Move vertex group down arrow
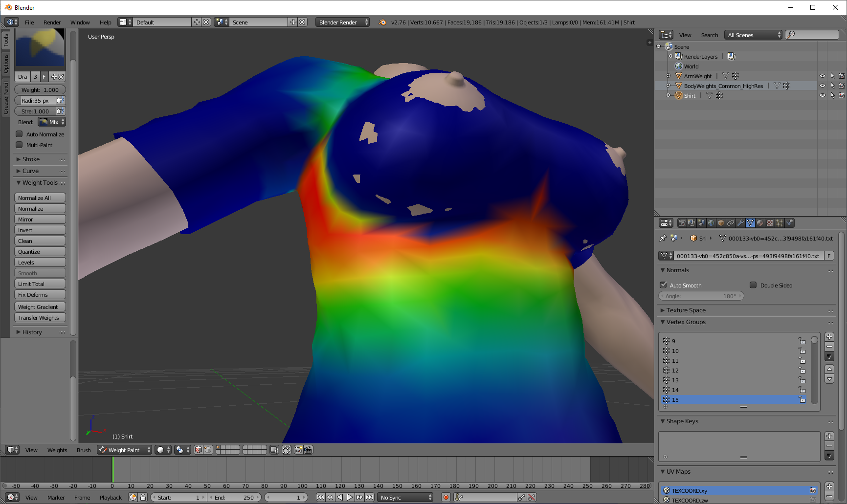 (829, 379)
